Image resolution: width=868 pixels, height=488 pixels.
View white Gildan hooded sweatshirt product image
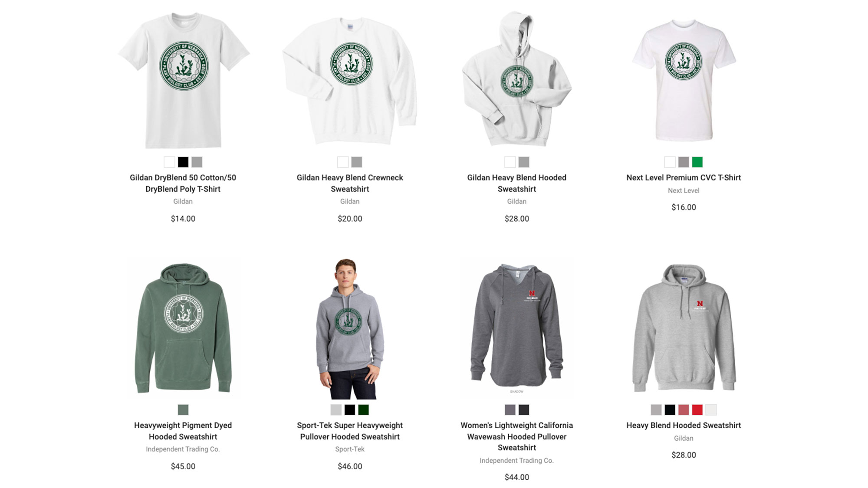click(x=517, y=79)
